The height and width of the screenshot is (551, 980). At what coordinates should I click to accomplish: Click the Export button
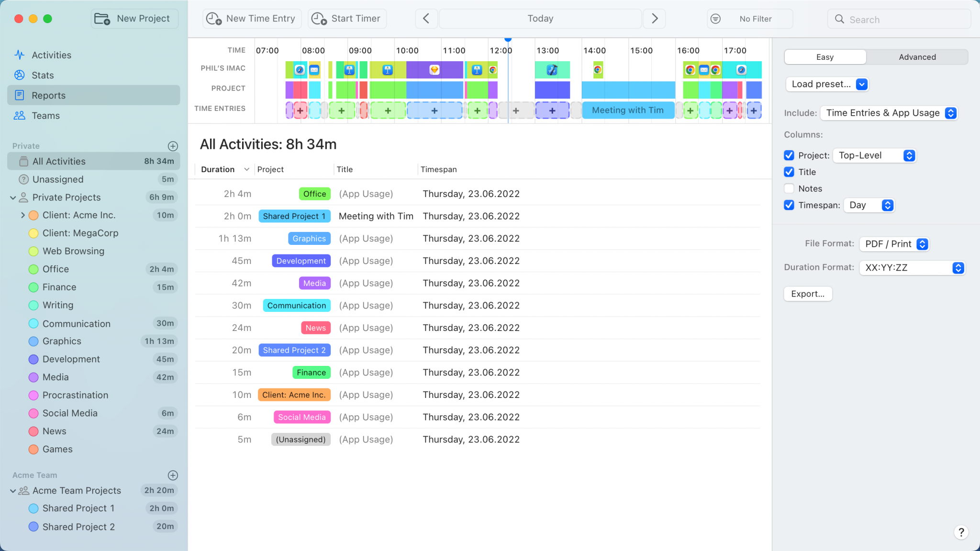(x=807, y=294)
